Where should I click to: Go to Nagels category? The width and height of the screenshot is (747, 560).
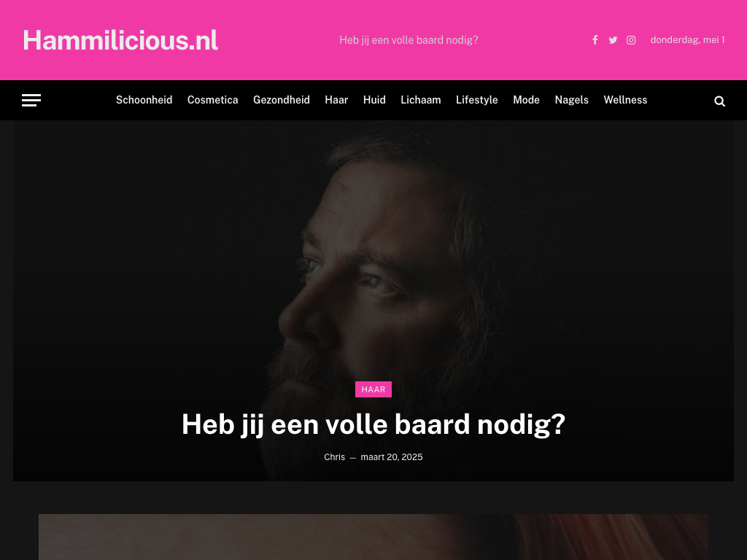coord(572,100)
